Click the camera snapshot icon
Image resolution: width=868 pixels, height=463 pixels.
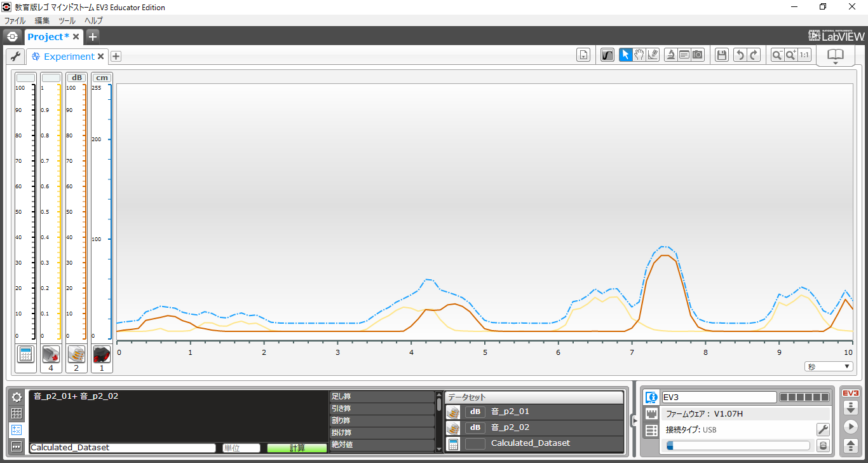698,55
